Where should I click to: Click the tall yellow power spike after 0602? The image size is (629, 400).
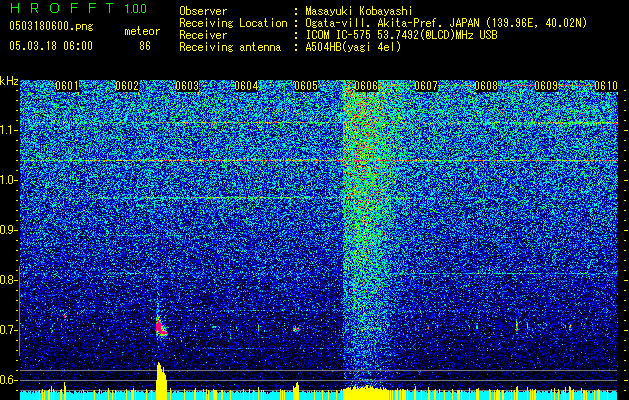pos(161,381)
